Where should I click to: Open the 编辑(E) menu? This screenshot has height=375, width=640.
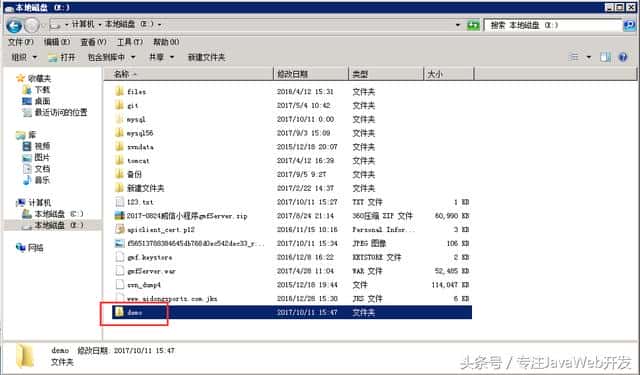coord(57,42)
